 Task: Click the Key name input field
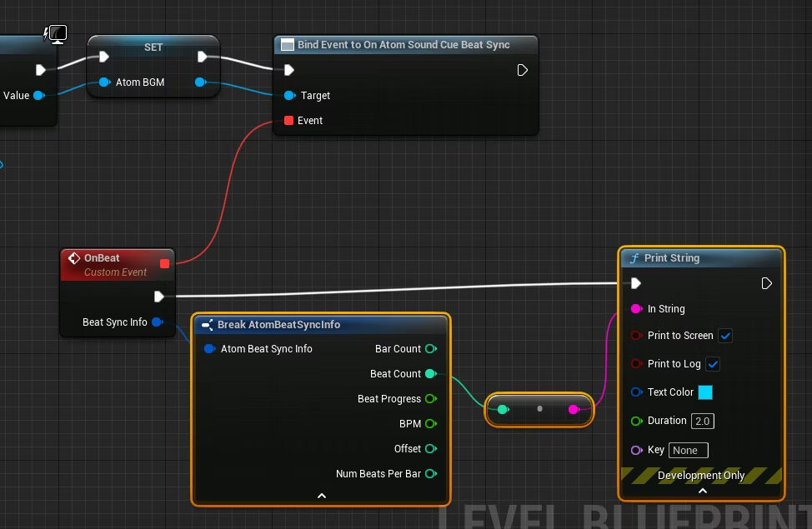coord(688,451)
